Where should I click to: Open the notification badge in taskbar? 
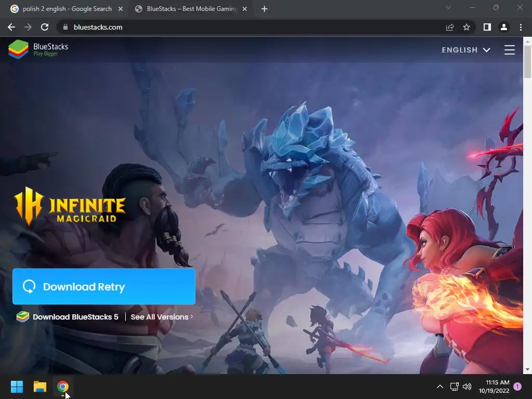(517, 387)
